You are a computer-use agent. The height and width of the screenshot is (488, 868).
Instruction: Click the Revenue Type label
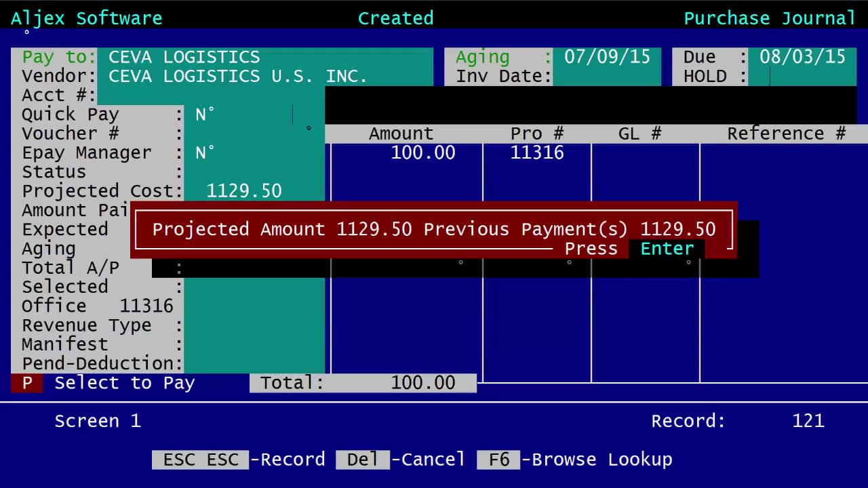pos(87,325)
